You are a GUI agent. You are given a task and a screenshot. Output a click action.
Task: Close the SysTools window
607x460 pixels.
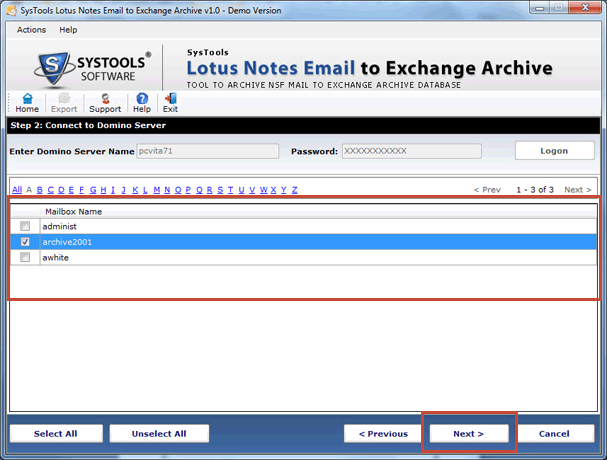[585, 7]
